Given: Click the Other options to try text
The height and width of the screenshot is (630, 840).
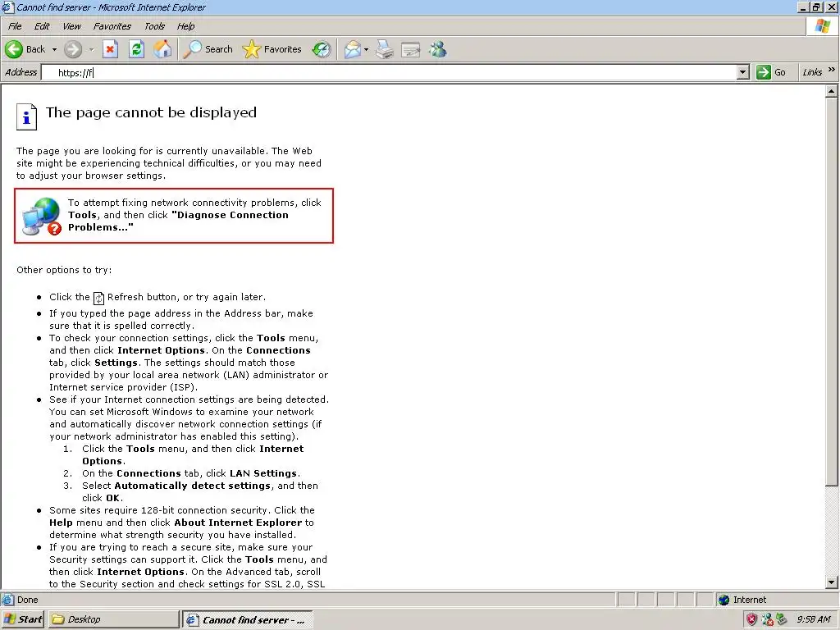Looking at the screenshot, I should click(x=64, y=270).
